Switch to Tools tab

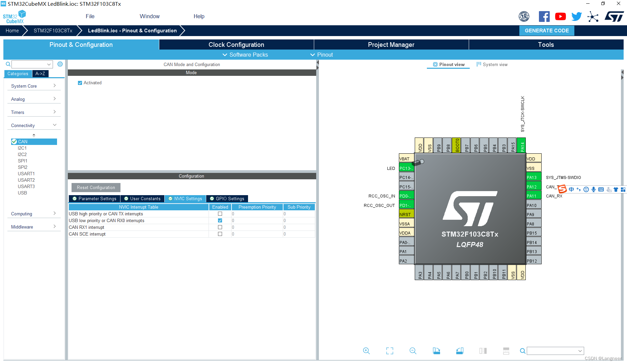pyautogui.click(x=546, y=44)
